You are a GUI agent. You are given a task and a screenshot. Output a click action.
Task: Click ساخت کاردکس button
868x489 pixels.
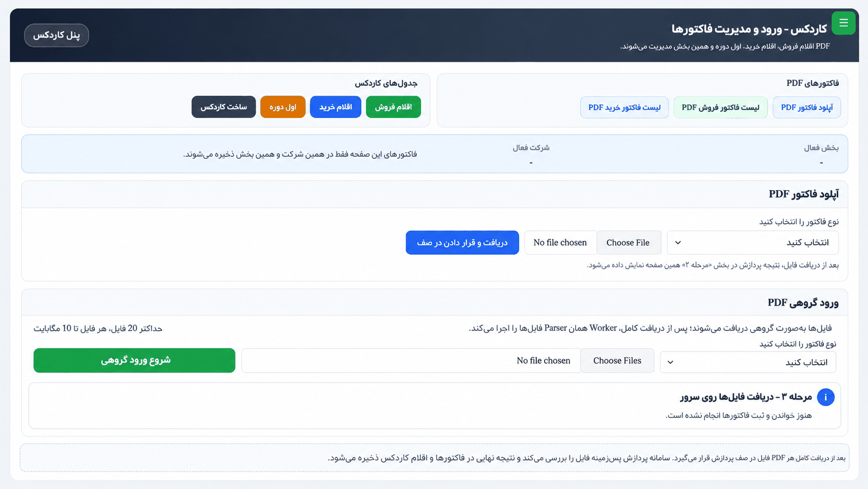pos(224,107)
